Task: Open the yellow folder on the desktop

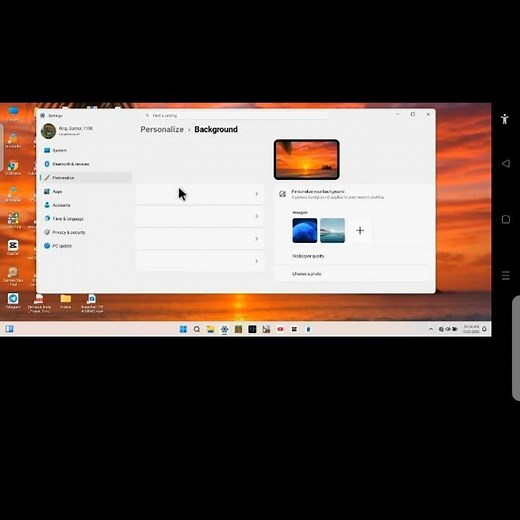Action: tap(66, 301)
